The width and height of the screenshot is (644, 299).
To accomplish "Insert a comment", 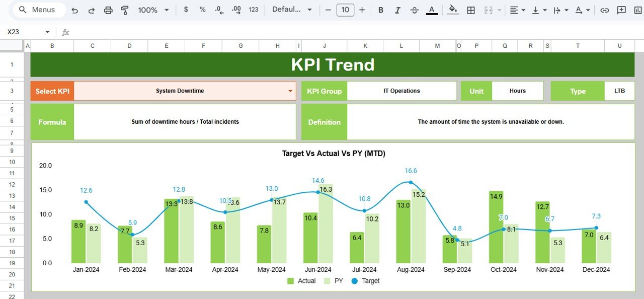I will coord(621,10).
